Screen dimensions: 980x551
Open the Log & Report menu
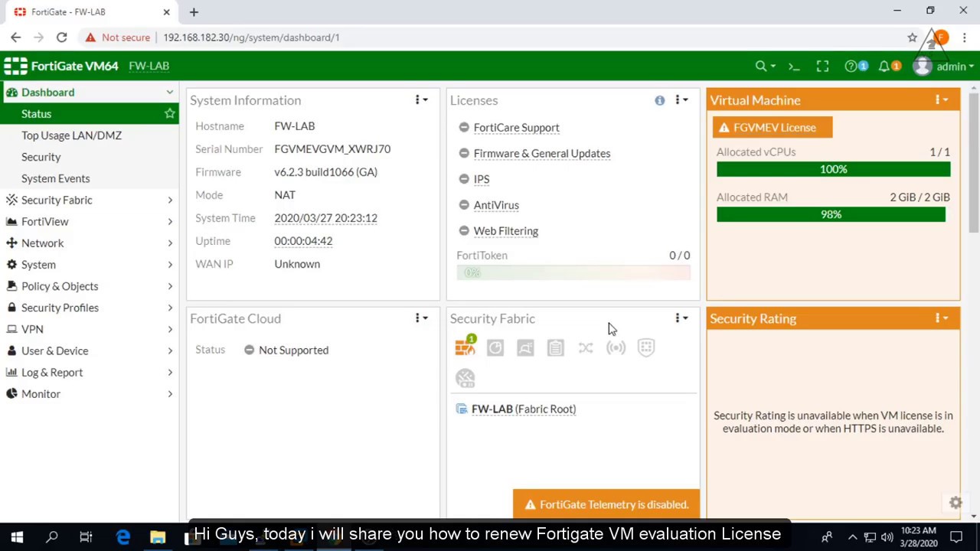[x=90, y=372]
